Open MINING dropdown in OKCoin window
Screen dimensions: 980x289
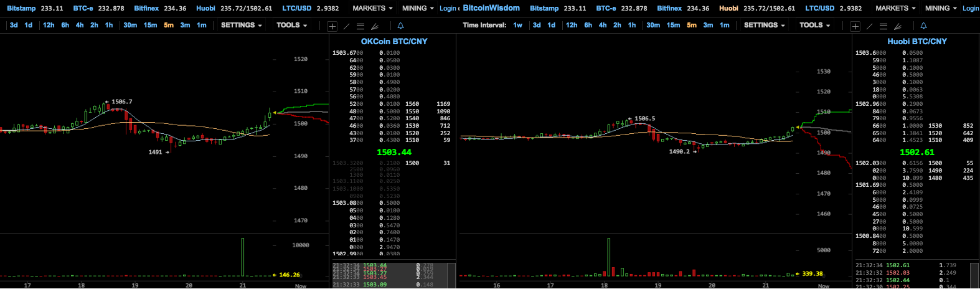point(418,8)
